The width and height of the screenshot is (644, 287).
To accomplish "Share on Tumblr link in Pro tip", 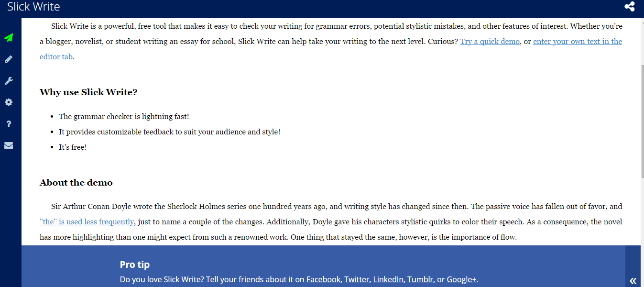I will coord(420,279).
